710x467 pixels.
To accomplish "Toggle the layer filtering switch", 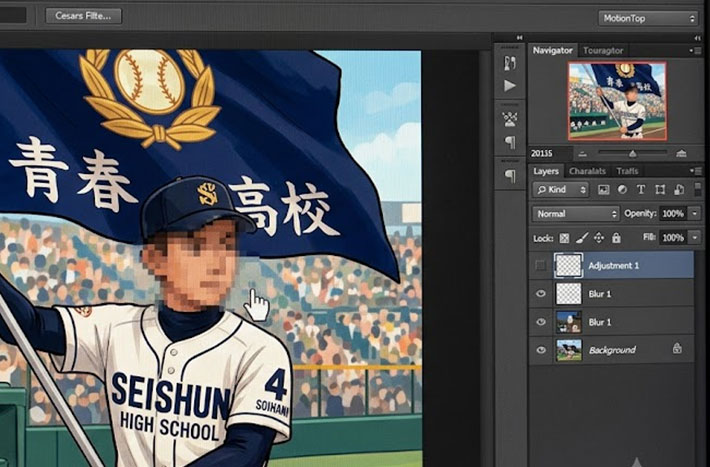I will point(697,189).
